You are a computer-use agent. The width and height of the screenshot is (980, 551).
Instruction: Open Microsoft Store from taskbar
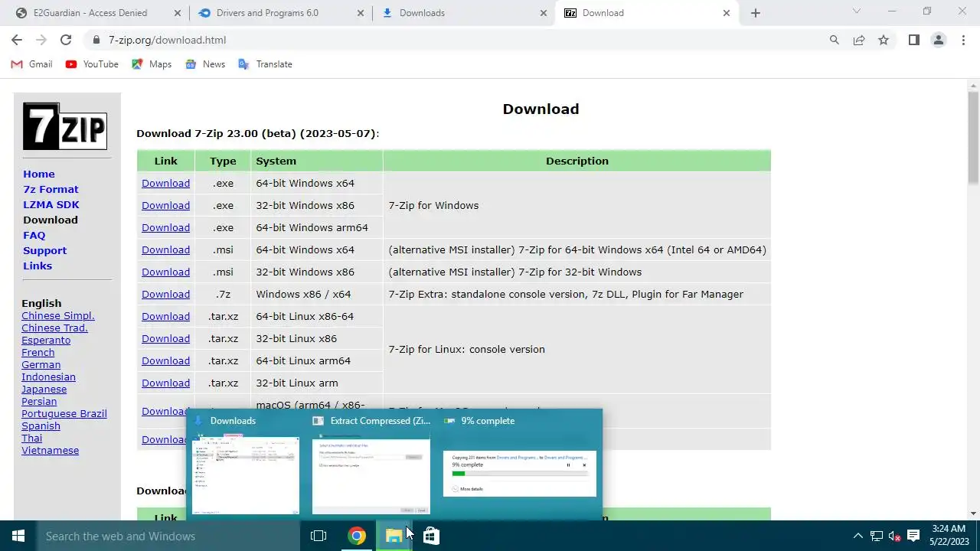pos(431,536)
